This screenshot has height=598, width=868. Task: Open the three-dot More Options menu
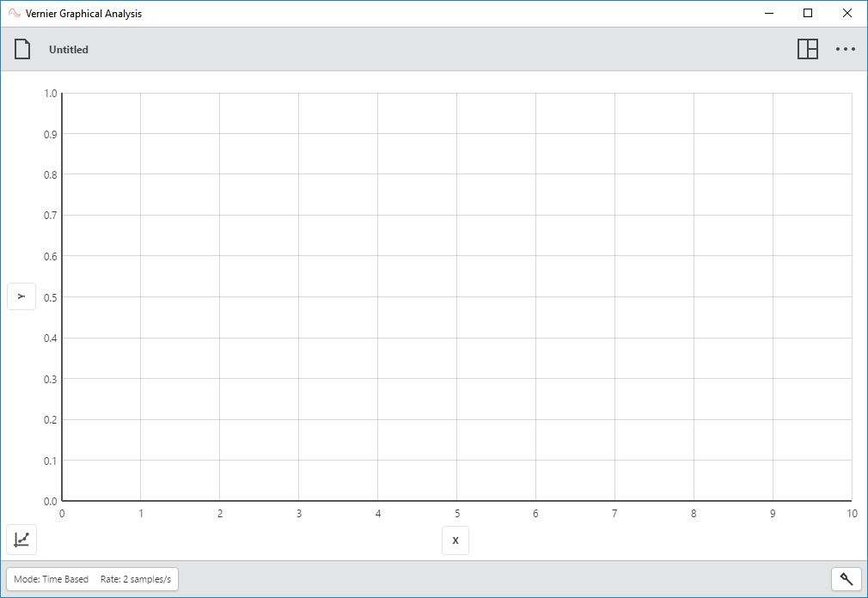click(x=846, y=49)
